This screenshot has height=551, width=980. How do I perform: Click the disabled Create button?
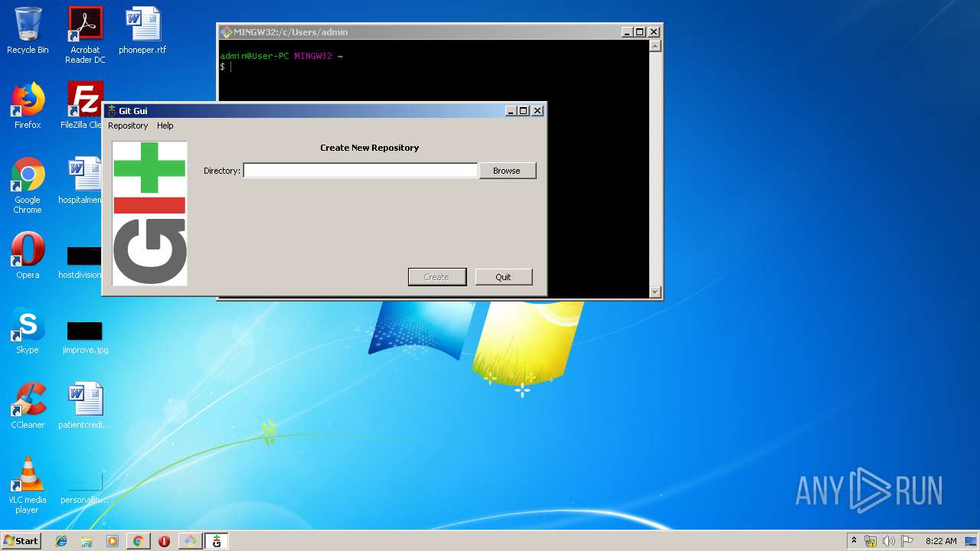(x=436, y=277)
